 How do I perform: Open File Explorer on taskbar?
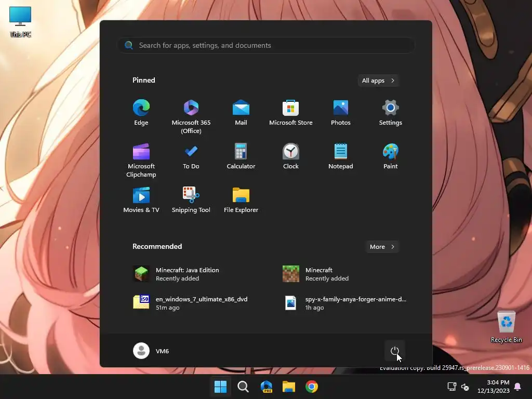tap(289, 387)
